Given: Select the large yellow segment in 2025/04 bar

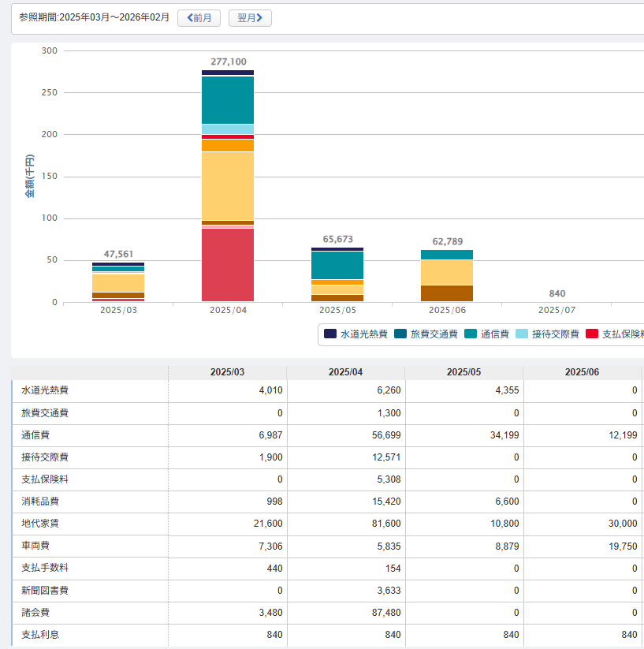Looking at the screenshot, I should click(228, 185).
